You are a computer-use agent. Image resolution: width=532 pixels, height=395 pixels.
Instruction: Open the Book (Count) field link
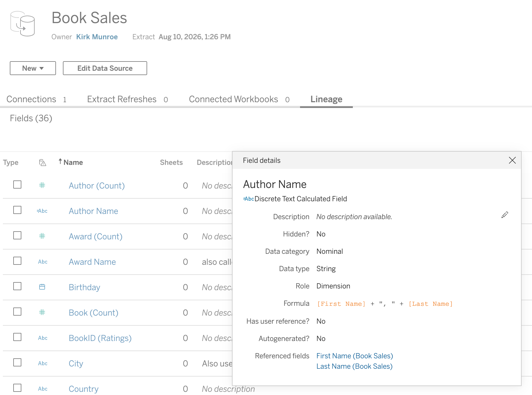(93, 313)
